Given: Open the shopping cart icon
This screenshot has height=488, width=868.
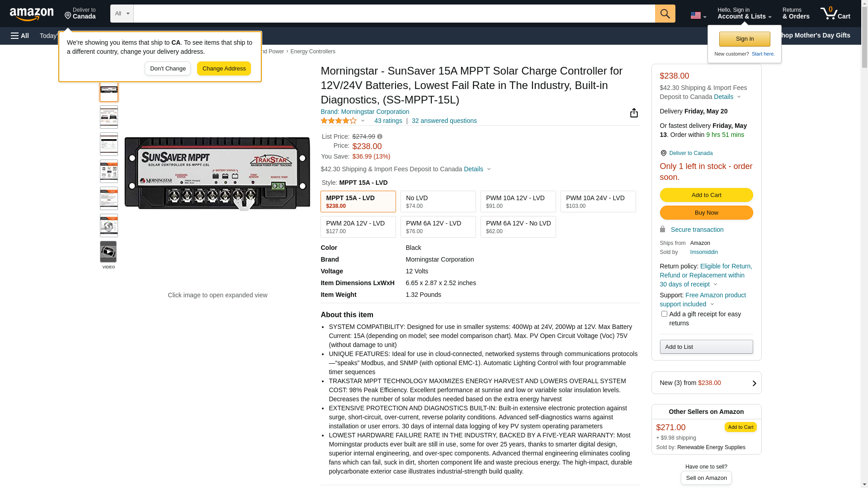Looking at the screenshot, I should 835,14.
